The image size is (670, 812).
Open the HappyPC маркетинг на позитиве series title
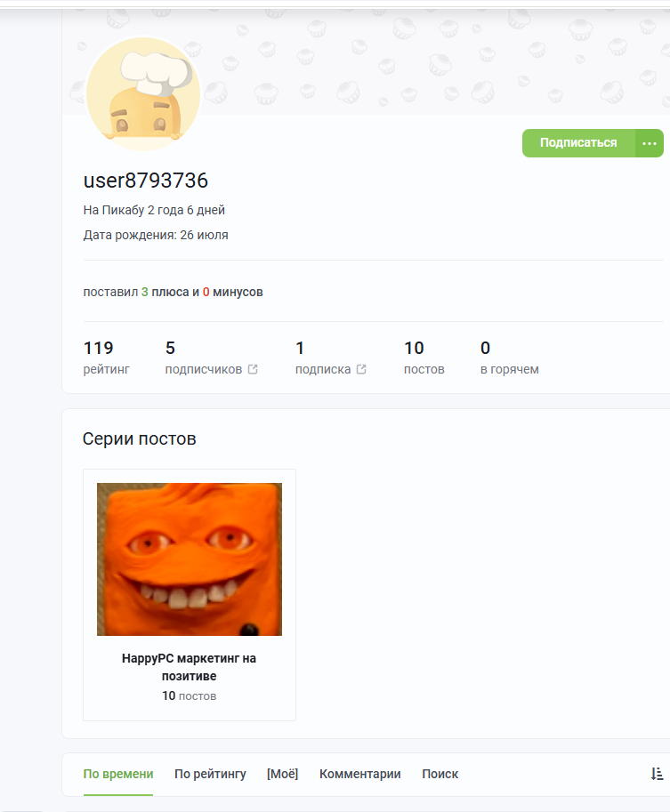190,667
